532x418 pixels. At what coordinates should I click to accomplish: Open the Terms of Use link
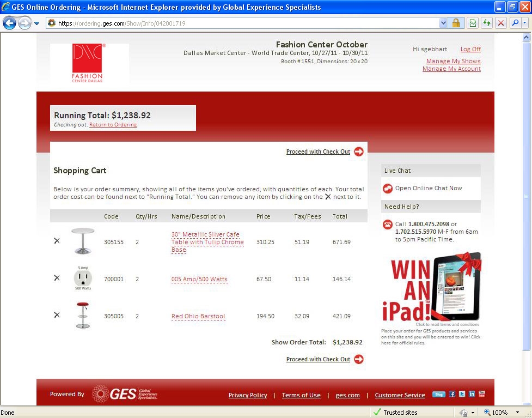[x=301, y=395]
